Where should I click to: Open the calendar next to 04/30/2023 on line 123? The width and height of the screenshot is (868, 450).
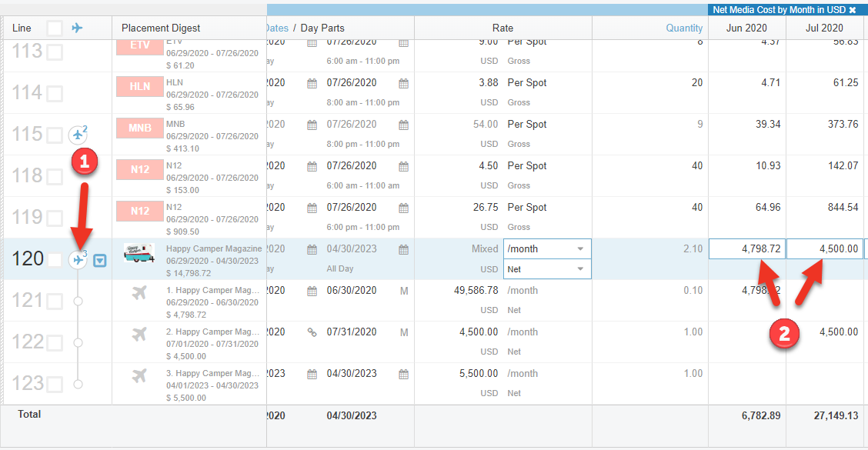(403, 374)
